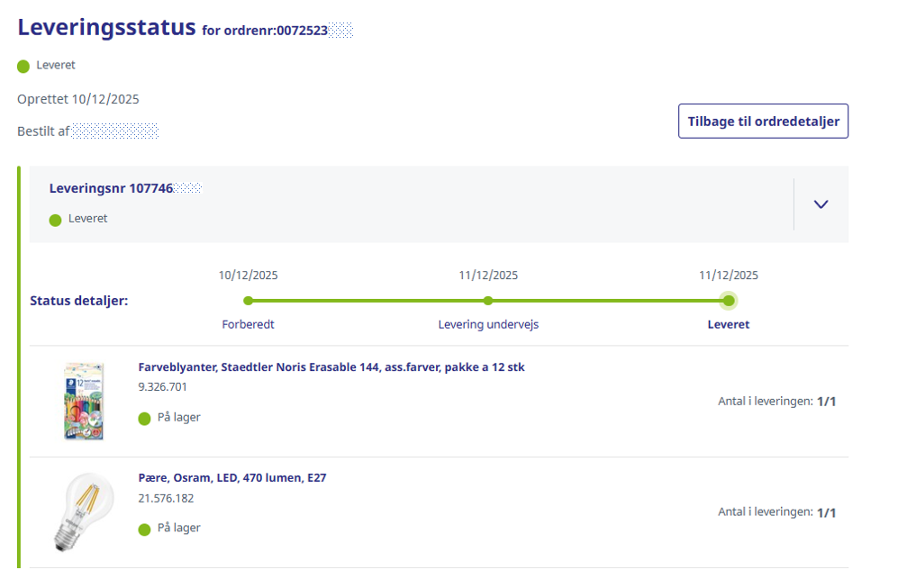Click the colored pencils product thumbnail
This screenshot has width=907, height=588.
click(83, 401)
